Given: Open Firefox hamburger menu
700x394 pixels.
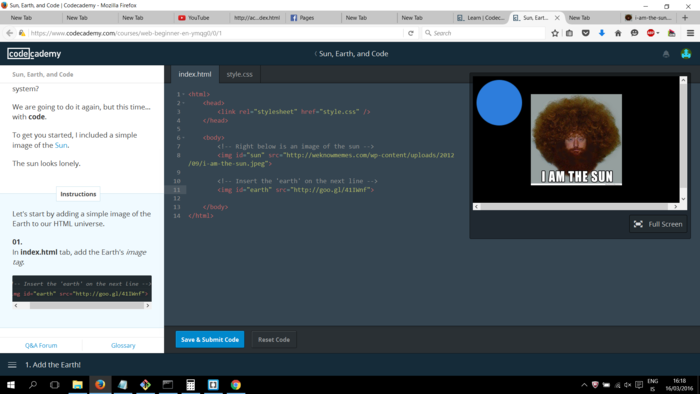Looking at the screenshot, I should click(x=690, y=33).
